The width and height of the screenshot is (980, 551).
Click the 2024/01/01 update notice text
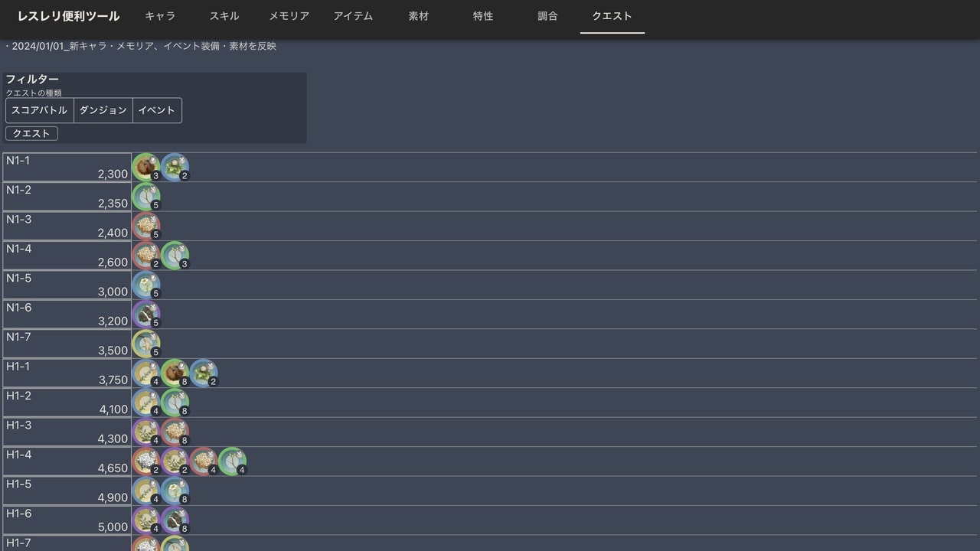click(141, 46)
